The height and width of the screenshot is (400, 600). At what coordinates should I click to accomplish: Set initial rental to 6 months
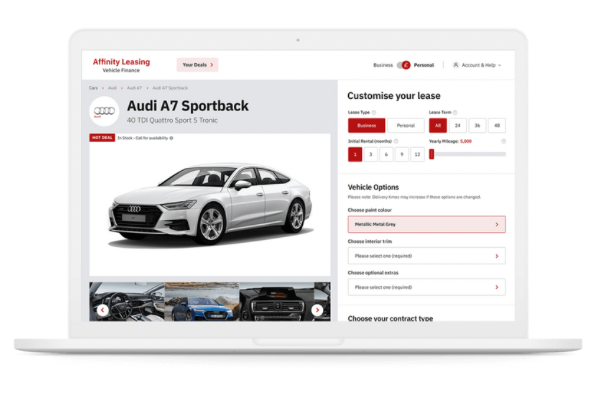click(385, 154)
